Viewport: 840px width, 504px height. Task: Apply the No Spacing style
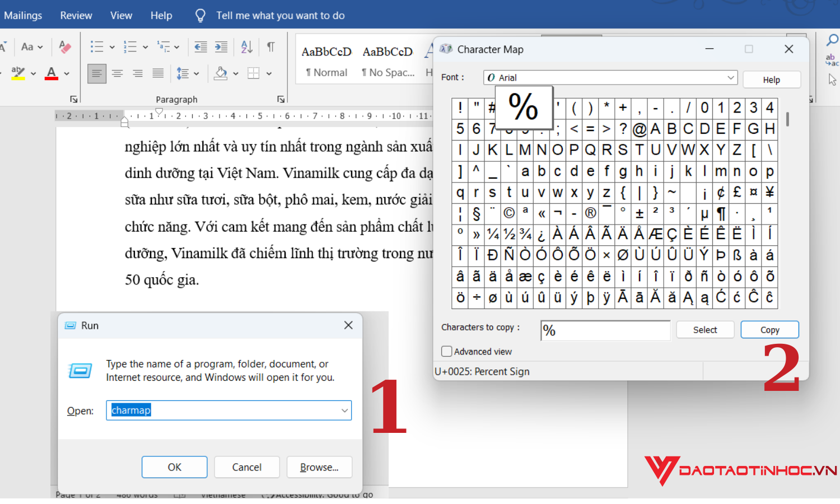pos(388,62)
